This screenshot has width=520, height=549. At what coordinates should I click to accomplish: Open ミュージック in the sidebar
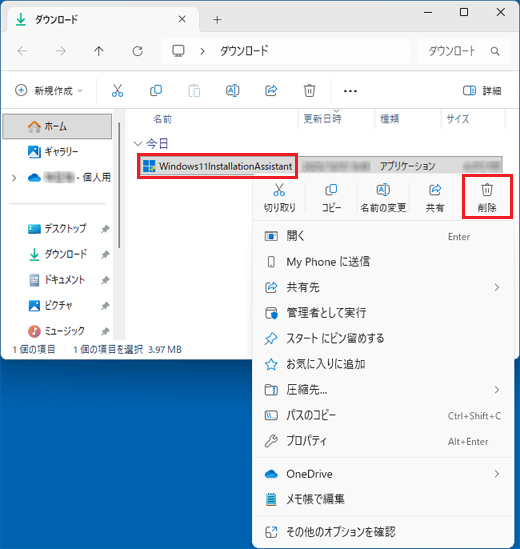click(57, 331)
